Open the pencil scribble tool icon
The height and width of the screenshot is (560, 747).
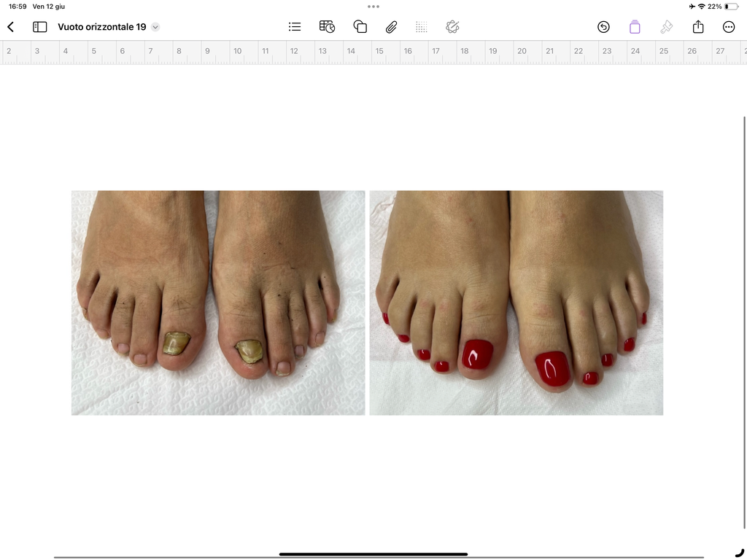(452, 27)
